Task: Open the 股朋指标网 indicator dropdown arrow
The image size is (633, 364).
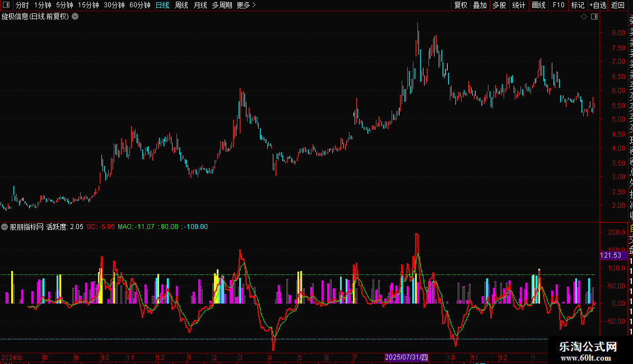Action: 4,227
